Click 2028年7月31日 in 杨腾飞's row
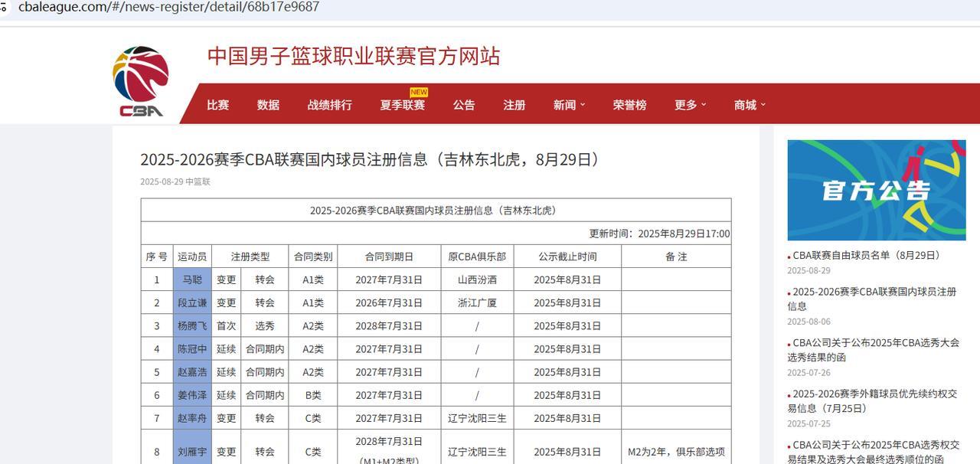 click(x=389, y=326)
